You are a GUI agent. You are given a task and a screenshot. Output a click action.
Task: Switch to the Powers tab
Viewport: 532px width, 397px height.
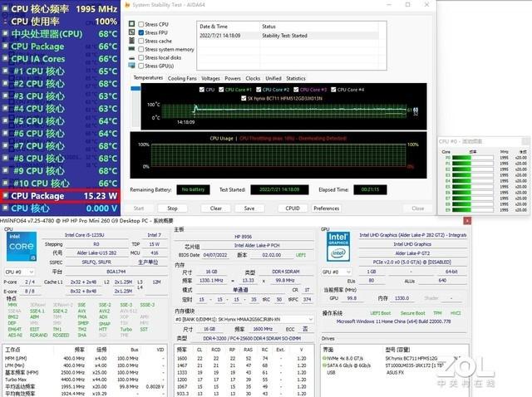233,78
